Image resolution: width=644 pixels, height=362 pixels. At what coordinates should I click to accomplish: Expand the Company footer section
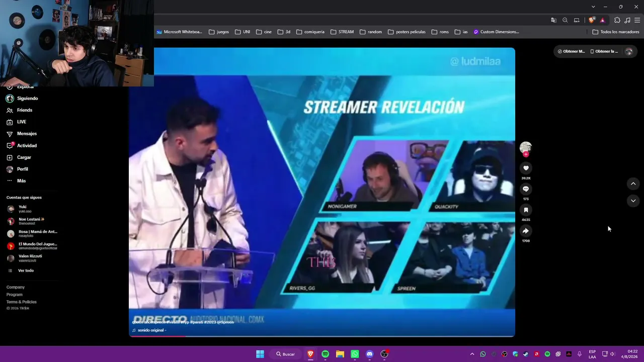(x=16, y=287)
